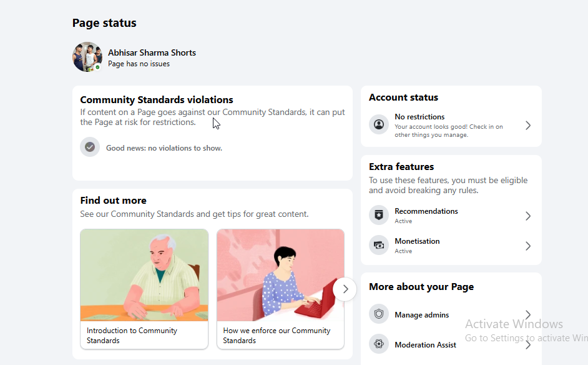Click the grey checkmark violations icon

click(90, 147)
